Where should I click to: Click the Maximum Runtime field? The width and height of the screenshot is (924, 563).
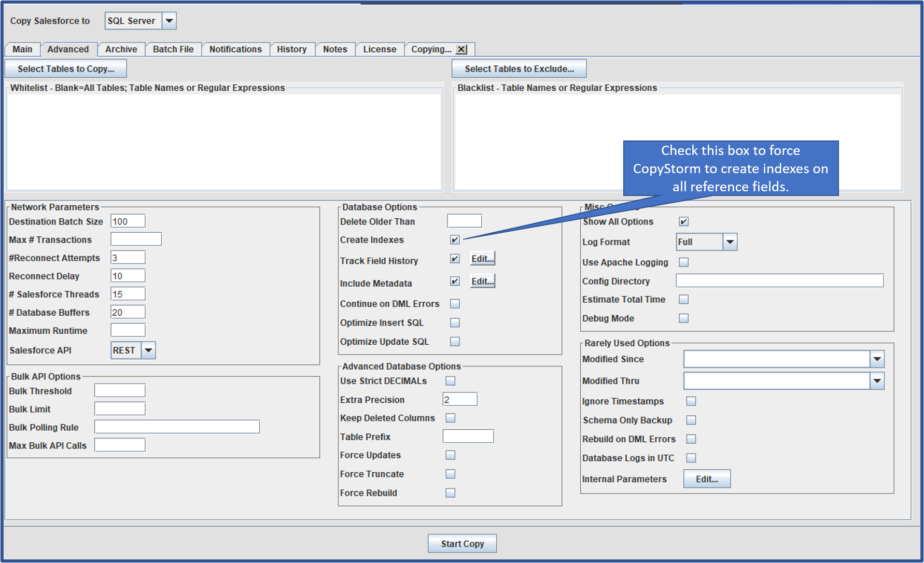click(x=128, y=330)
